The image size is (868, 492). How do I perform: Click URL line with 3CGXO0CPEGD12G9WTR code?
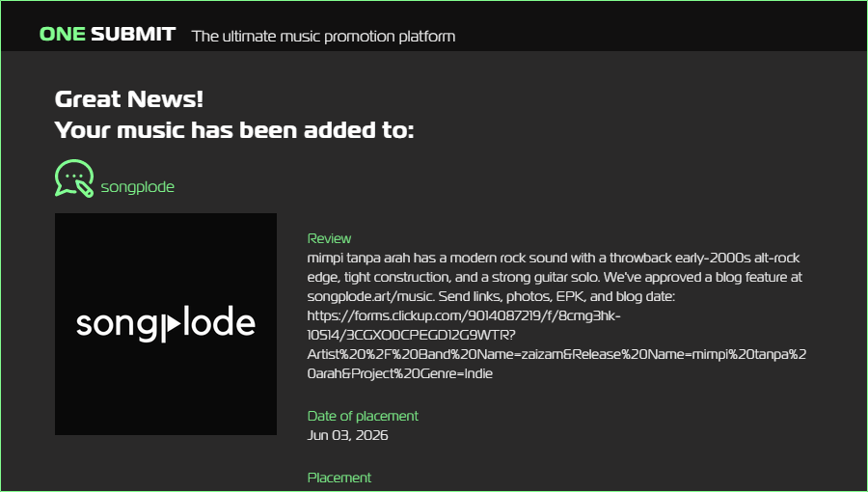click(411, 336)
